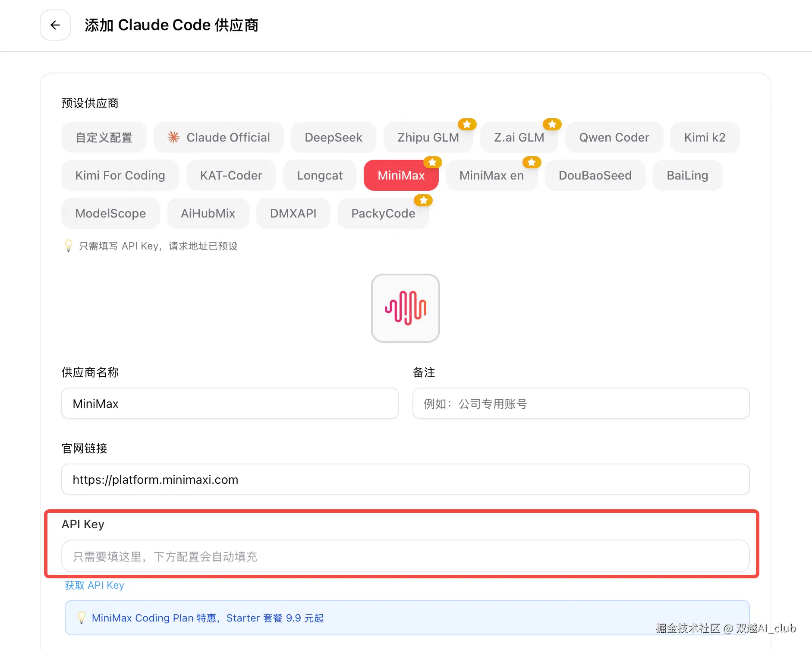Choose the Qwen Coder preset
This screenshot has width=812, height=650.
[x=614, y=137]
